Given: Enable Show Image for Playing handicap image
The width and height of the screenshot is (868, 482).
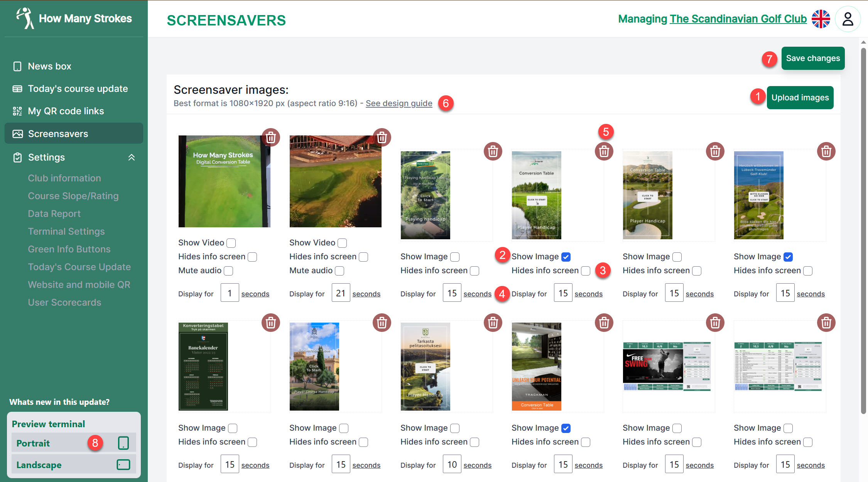Looking at the screenshot, I should point(455,257).
